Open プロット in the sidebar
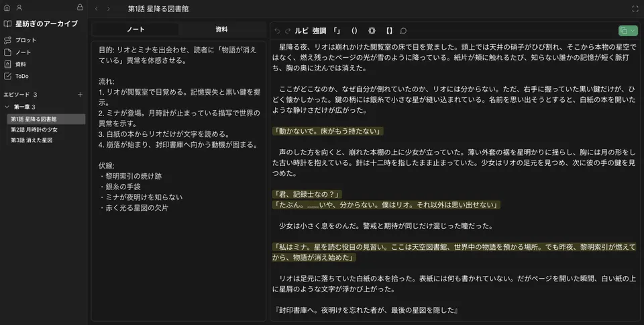The image size is (644, 325). coord(25,40)
